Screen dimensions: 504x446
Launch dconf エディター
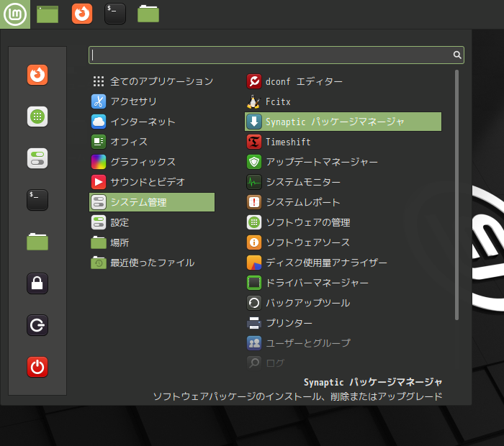click(x=343, y=81)
